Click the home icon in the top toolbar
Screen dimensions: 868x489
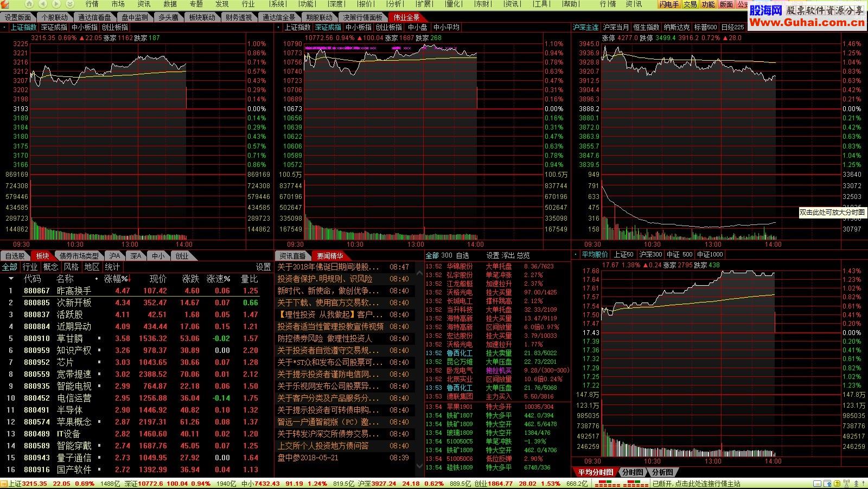(x=30, y=4)
